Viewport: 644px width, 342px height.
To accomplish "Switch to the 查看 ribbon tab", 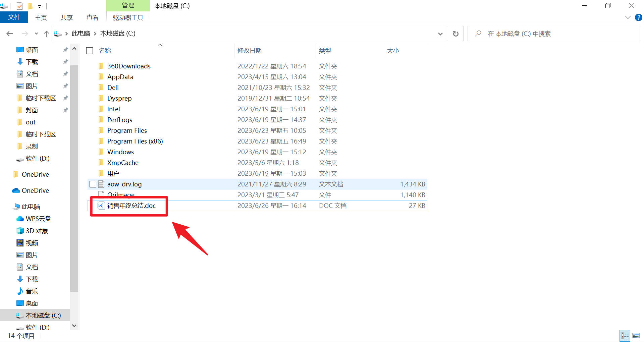I will coord(93,17).
